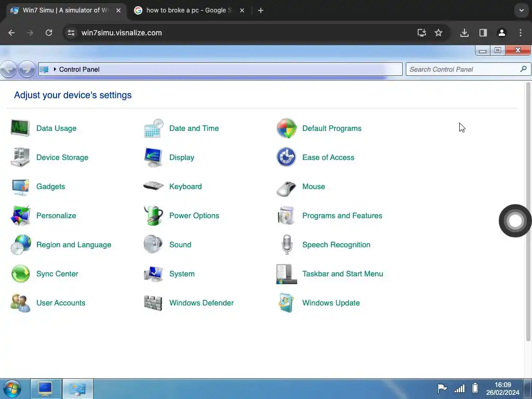The width and height of the screenshot is (532, 399).
Task: Click the Device Storage drive icon
Action: point(20,157)
